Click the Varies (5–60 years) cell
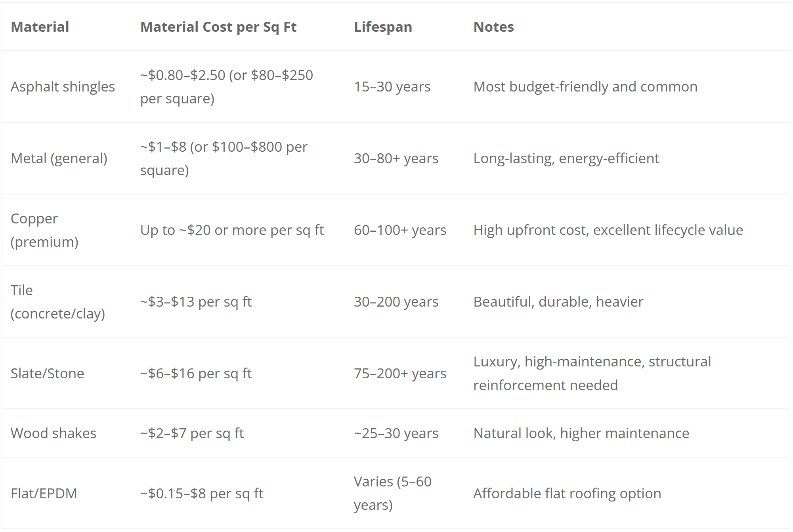 pyautogui.click(x=392, y=494)
